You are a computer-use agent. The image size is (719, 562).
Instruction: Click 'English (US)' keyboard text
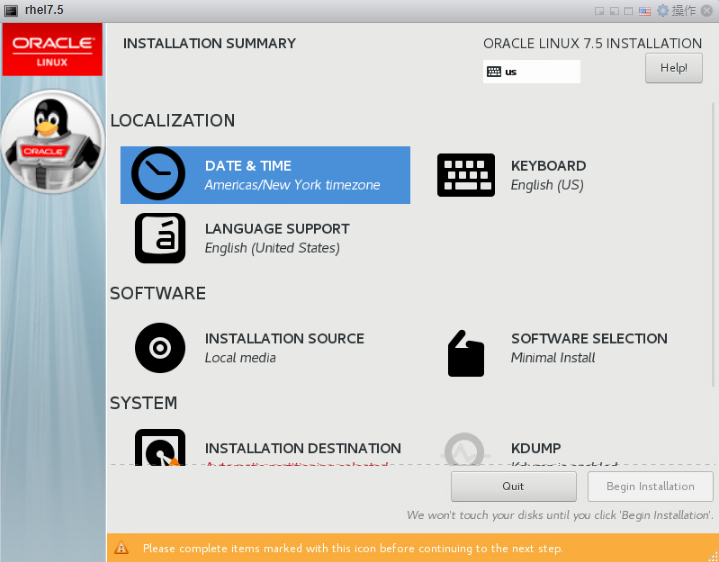coord(547,185)
